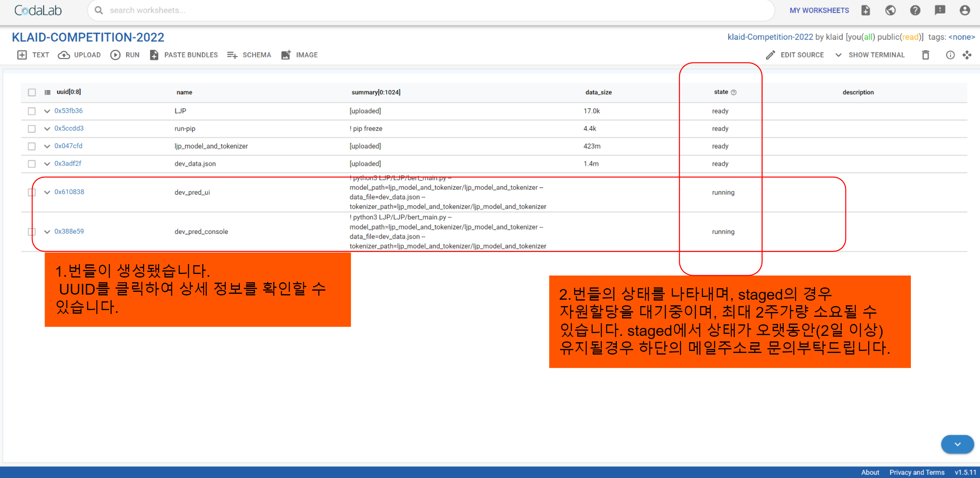This screenshot has height=478, width=980.
Task: Open MY WORKSHEETS
Action: (819, 10)
